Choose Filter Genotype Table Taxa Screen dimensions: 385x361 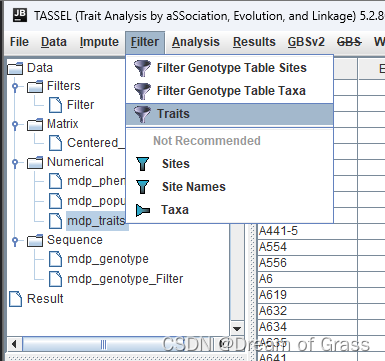[230, 91]
